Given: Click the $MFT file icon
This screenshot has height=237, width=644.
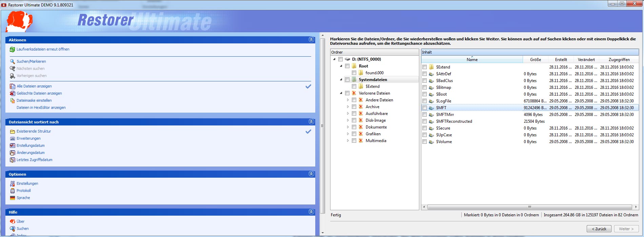Looking at the screenshot, I should tap(431, 108).
